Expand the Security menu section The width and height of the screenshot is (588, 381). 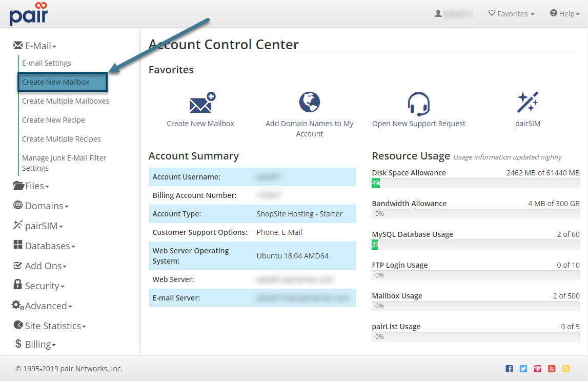pos(39,286)
